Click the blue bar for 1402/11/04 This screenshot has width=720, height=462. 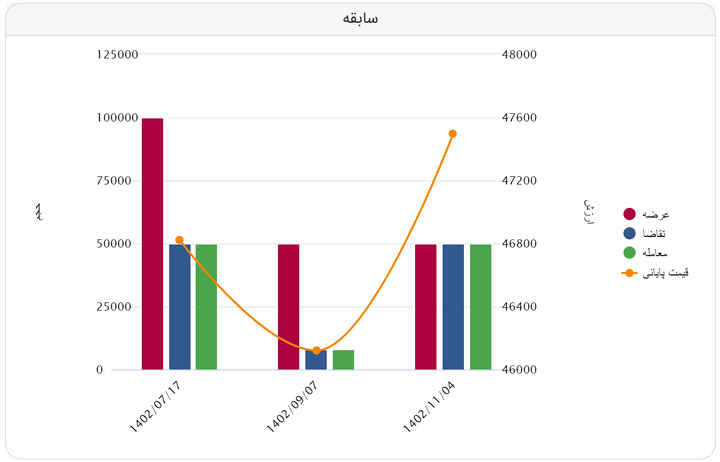(x=453, y=307)
